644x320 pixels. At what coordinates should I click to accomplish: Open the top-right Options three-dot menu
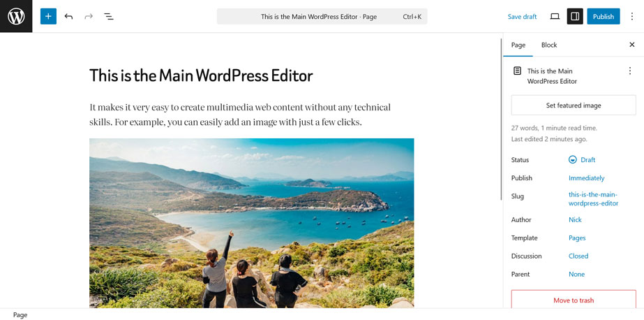click(x=632, y=17)
